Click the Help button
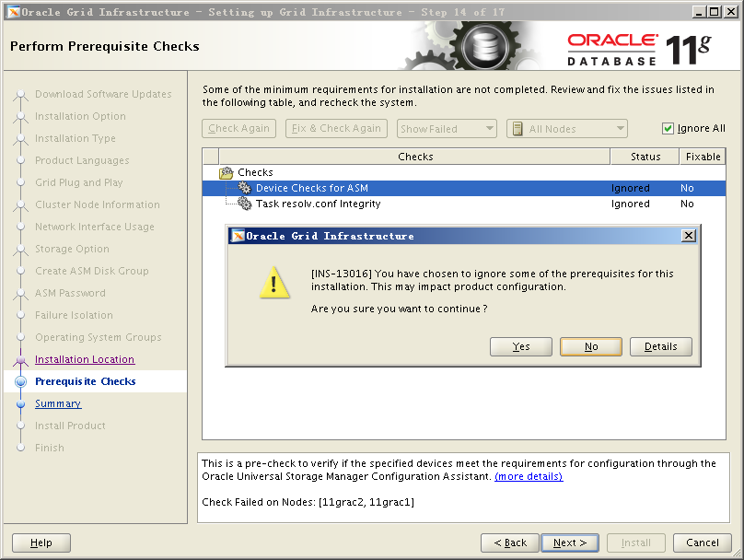744x560 pixels. [41, 542]
